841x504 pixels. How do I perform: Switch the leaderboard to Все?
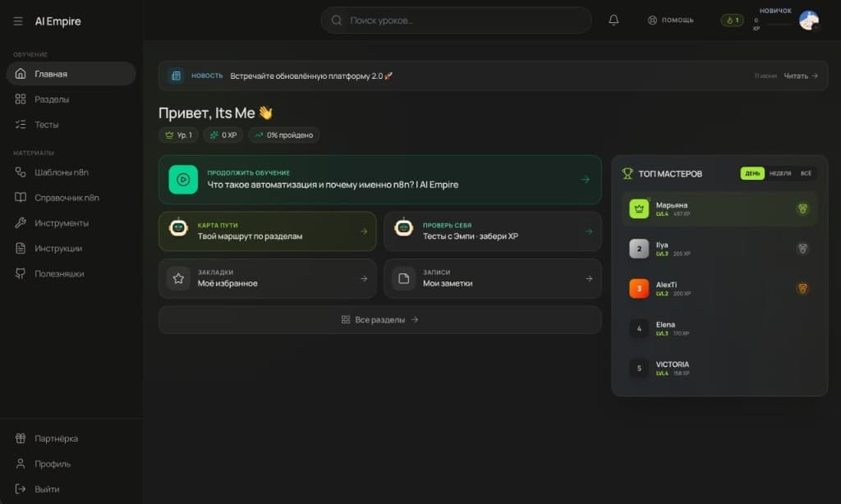[806, 173]
